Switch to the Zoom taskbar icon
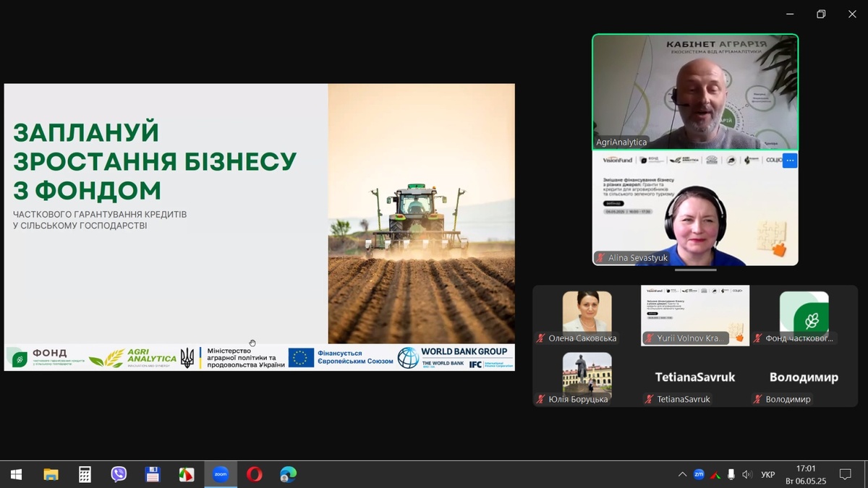Image resolution: width=868 pixels, height=488 pixels. [221, 474]
